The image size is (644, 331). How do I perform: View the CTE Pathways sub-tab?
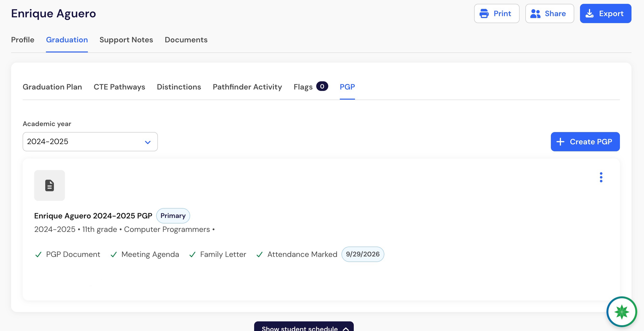pyautogui.click(x=119, y=87)
